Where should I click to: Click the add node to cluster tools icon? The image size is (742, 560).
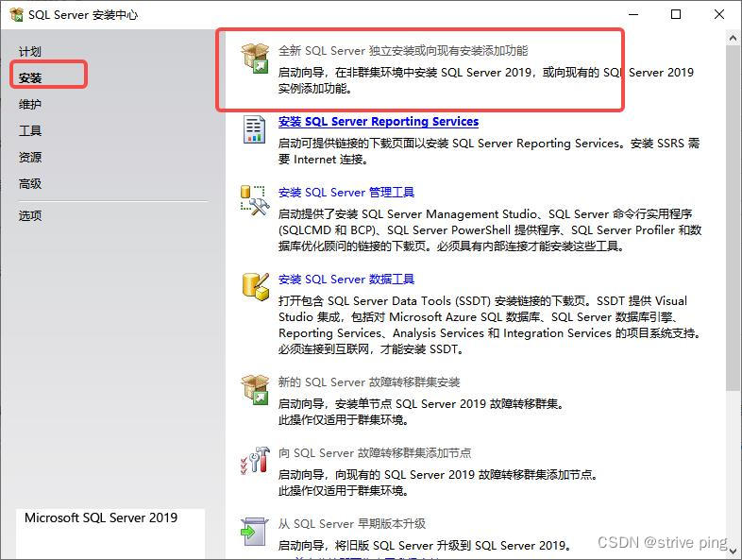(x=255, y=460)
